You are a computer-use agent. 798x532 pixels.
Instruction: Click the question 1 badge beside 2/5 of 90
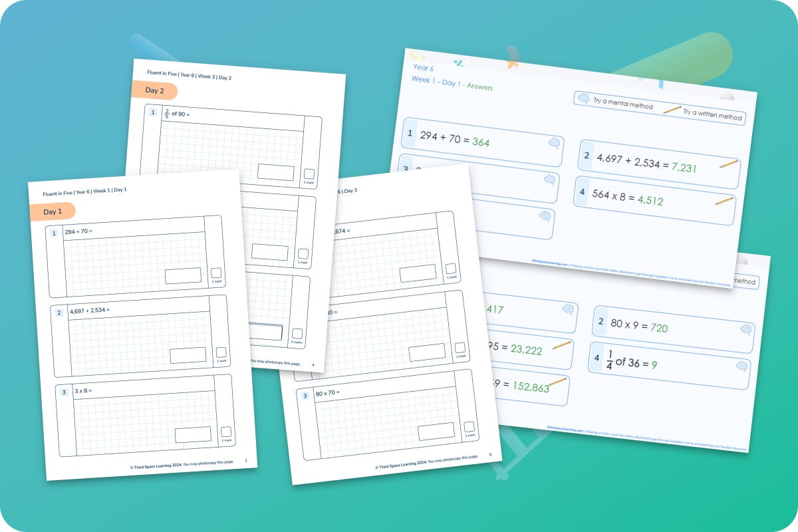coord(153,113)
